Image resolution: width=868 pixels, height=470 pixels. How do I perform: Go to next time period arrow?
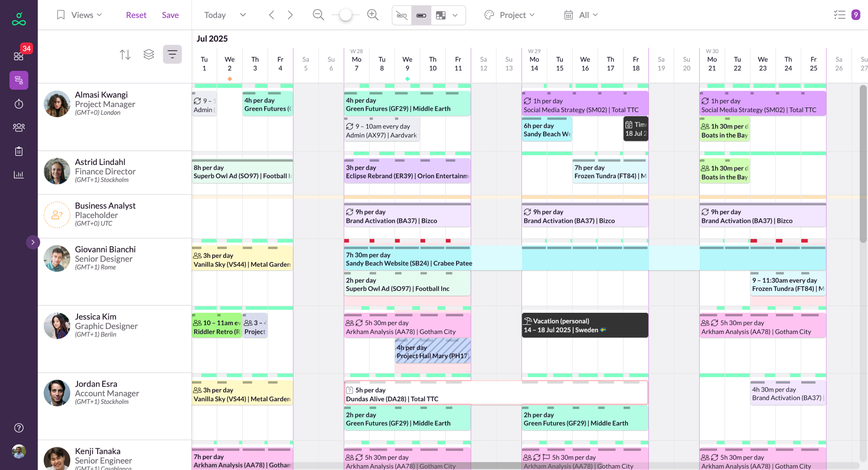(290, 15)
